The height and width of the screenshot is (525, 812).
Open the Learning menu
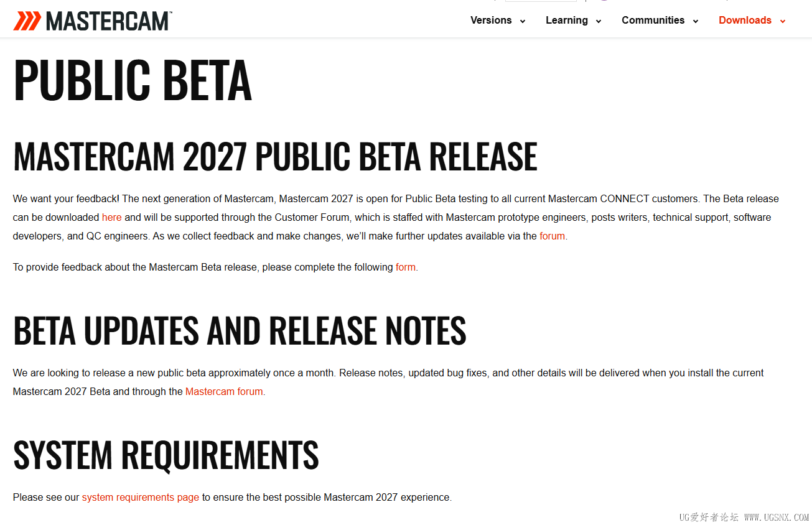[x=566, y=21]
